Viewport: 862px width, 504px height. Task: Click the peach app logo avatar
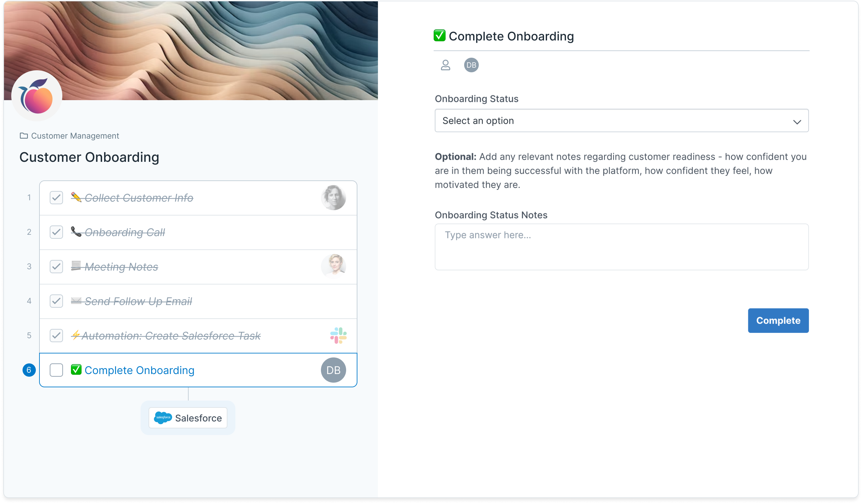click(36, 96)
